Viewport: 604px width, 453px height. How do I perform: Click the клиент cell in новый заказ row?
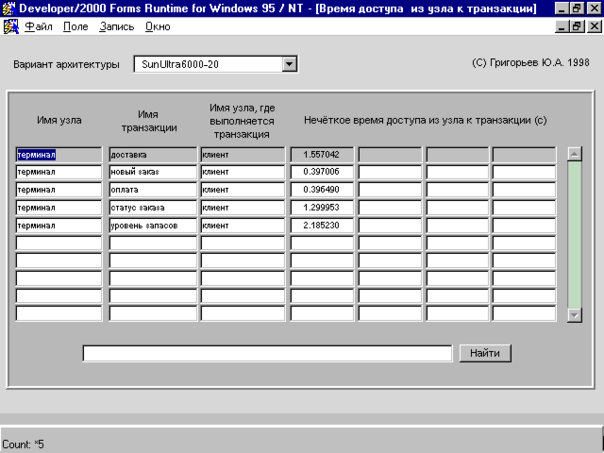tap(243, 172)
